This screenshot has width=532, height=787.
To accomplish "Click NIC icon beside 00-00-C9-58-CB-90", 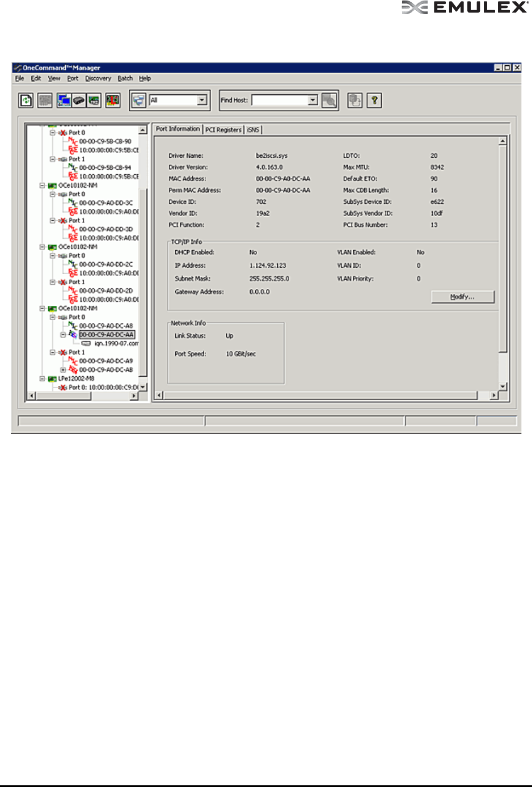I will 73,141.
